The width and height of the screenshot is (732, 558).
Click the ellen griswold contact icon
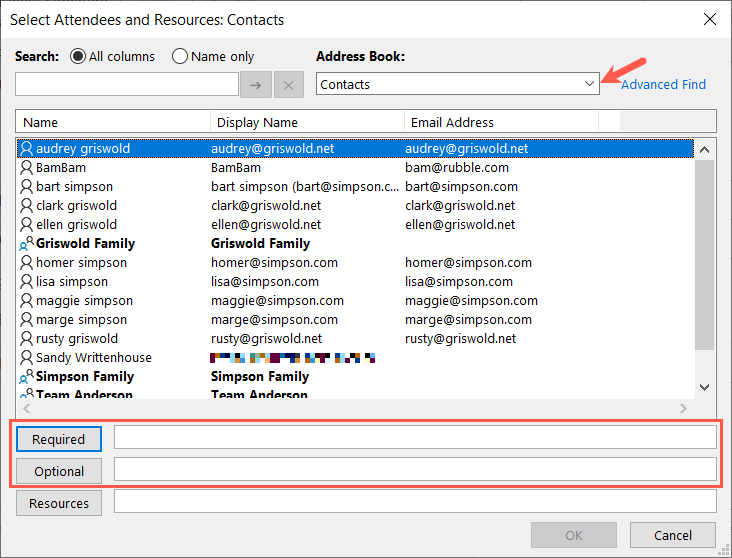(x=27, y=225)
